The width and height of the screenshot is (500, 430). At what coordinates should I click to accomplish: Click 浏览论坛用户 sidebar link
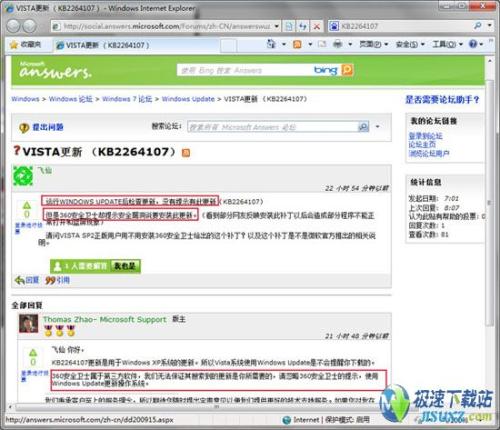(x=429, y=153)
